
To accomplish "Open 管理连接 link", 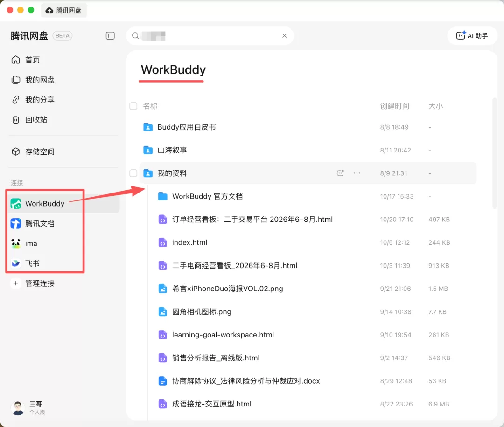I will 40,283.
